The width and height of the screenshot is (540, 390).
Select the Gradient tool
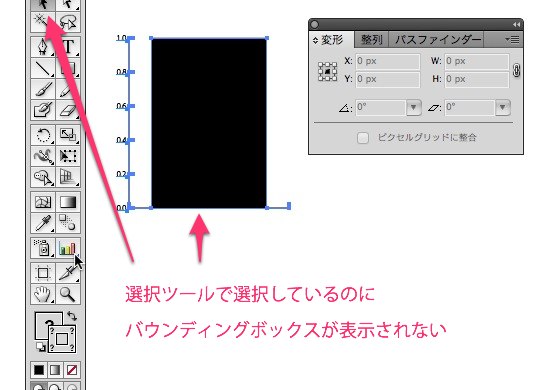coord(68,202)
